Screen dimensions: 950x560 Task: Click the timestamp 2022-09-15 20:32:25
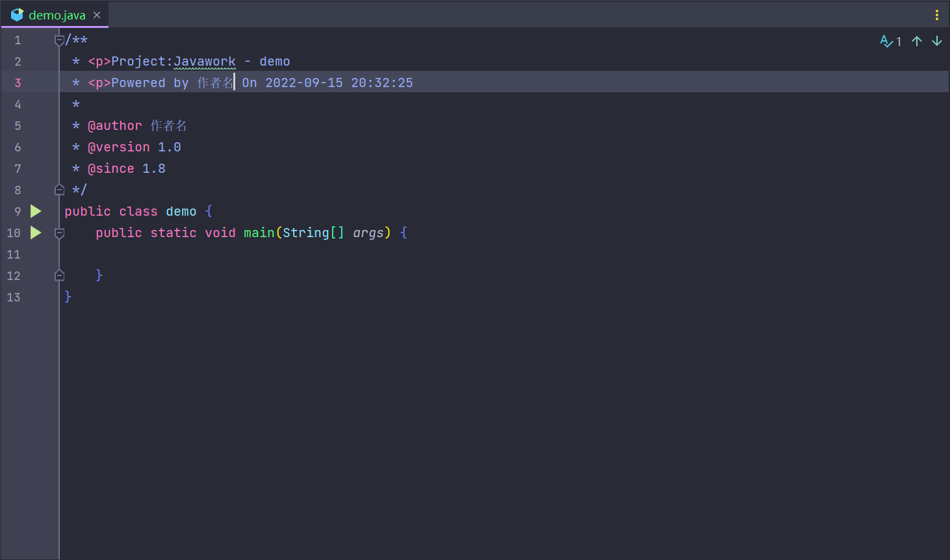(x=339, y=83)
